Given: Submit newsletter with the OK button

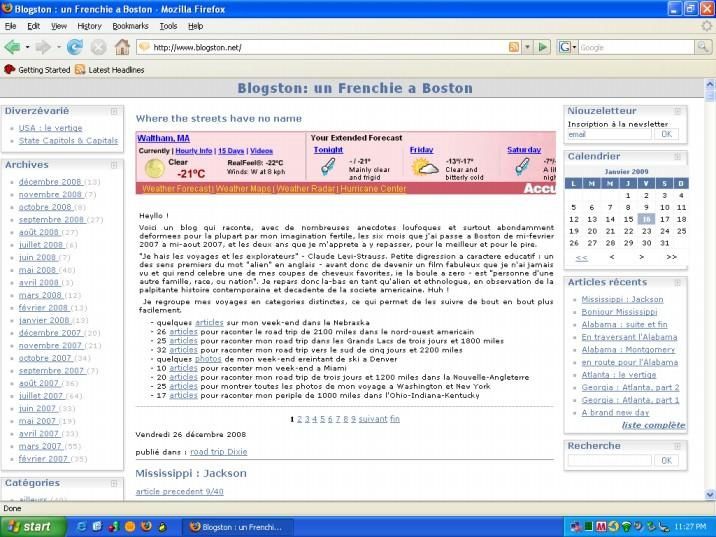Looking at the screenshot, I should [666, 134].
